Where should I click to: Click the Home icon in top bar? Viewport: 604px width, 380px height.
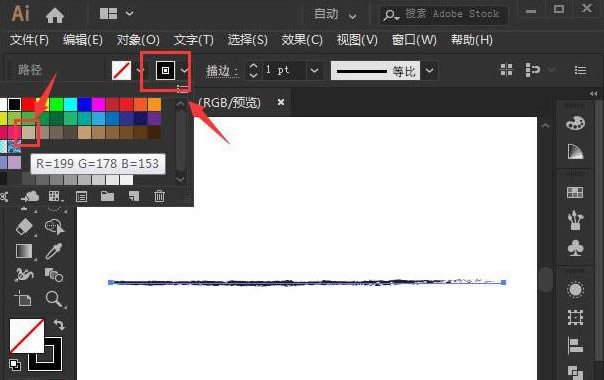55,15
